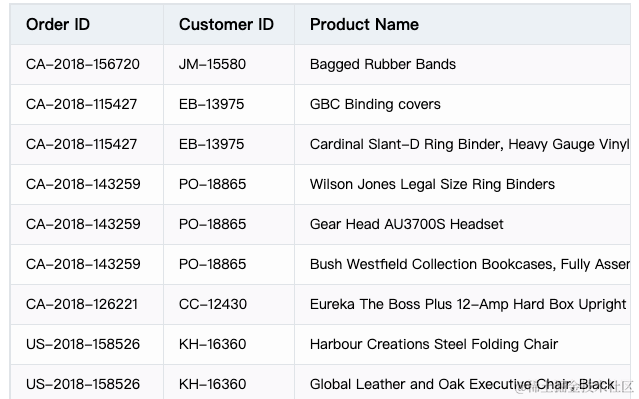The width and height of the screenshot is (639, 399).
Task: Click the Customer ID column header
Action: (229, 24)
